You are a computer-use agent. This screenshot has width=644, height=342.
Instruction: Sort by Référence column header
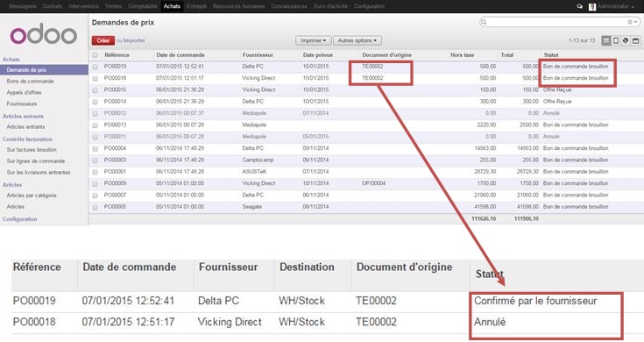(117, 54)
